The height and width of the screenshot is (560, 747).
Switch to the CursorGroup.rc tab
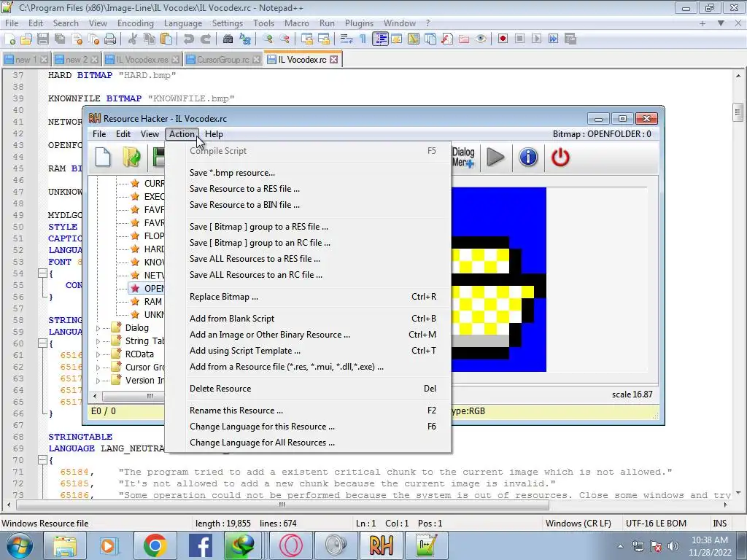(223, 60)
